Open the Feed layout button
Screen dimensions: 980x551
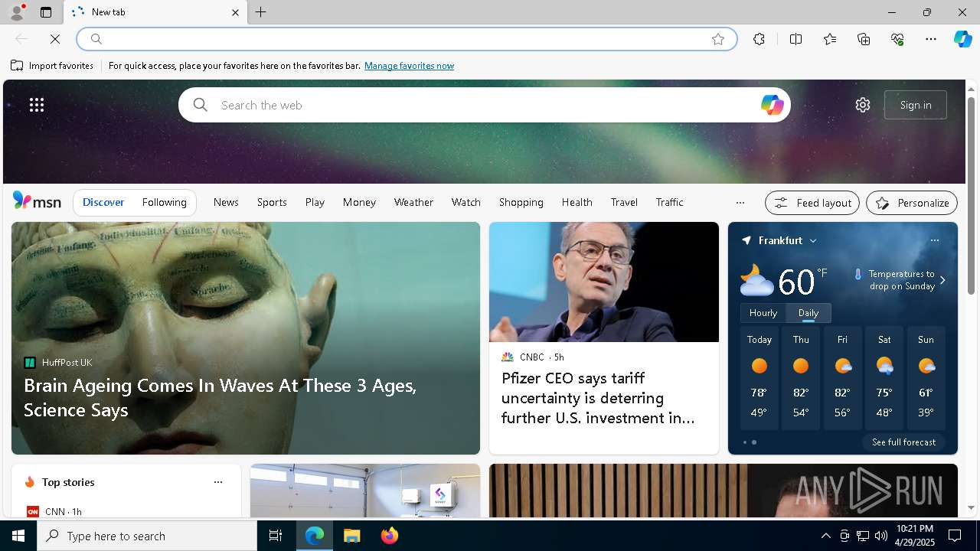tap(812, 203)
